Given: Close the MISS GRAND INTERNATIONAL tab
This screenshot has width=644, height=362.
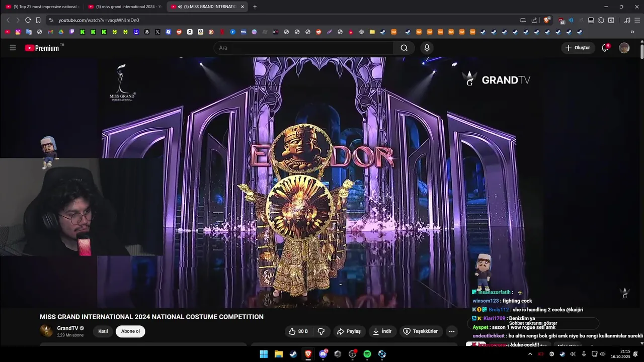Looking at the screenshot, I should point(243,7).
